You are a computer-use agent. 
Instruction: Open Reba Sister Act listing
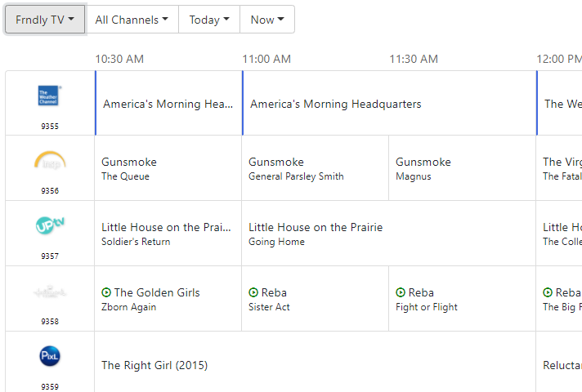316,299
